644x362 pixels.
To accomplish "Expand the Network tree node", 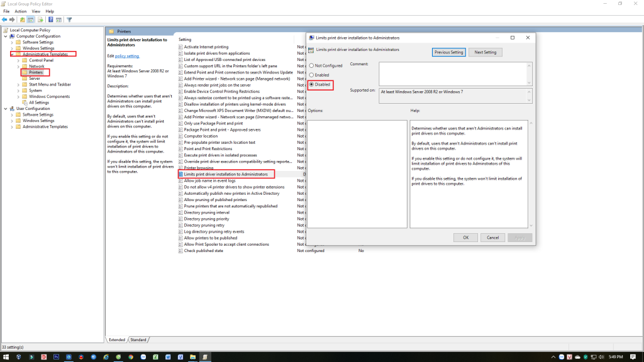I will 18,67.
